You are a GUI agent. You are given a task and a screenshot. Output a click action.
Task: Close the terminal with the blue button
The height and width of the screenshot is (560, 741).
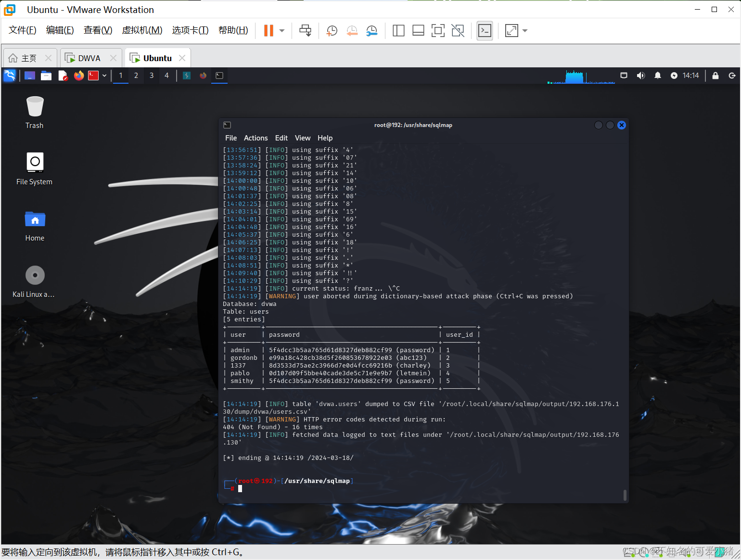[622, 125]
